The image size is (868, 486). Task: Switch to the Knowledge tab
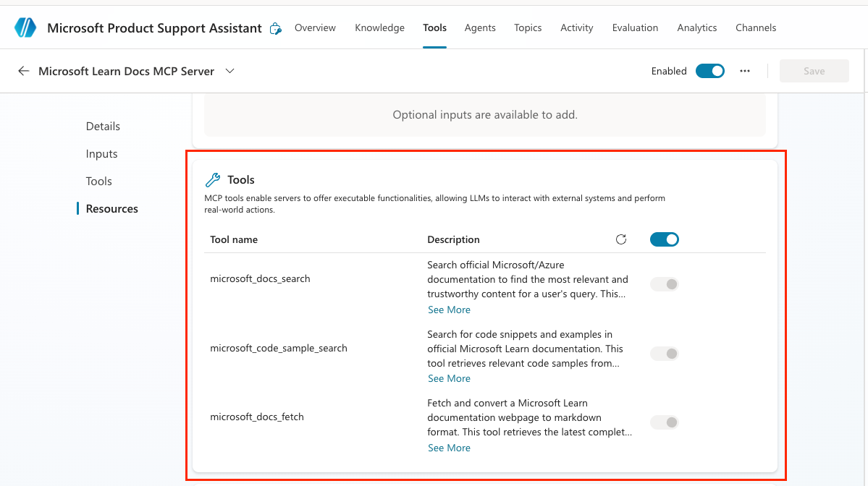click(x=380, y=27)
